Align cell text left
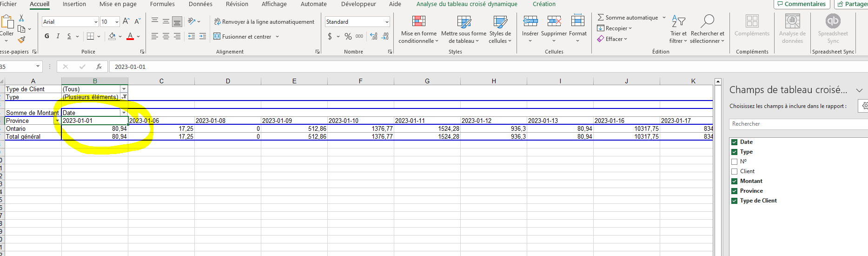The image size is (868, 256). pos(155,36)
